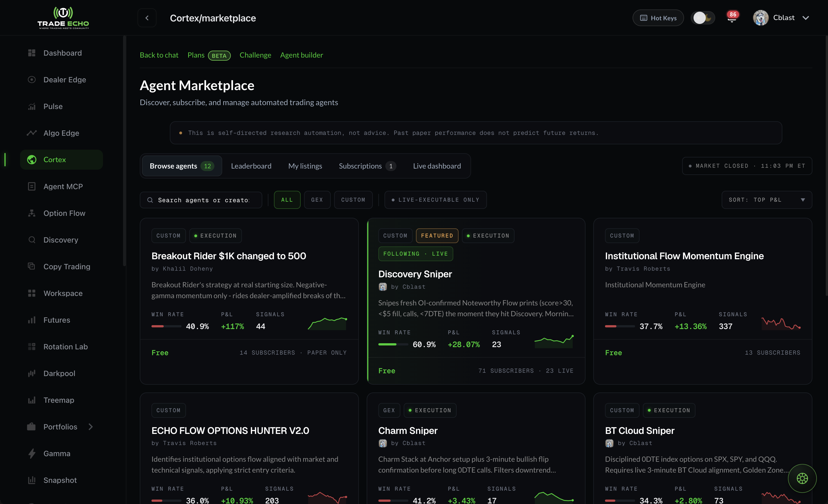The width and height of the screenshot is (828, 504).
Task: Click the Search agents or creators field
Action: tap(201, 200)
